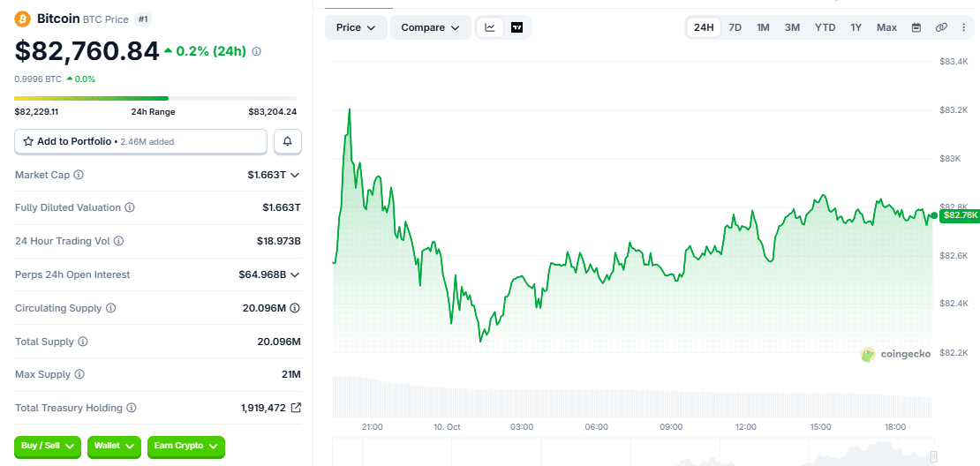Click the volume bars below the chart

[x=632, y=396]
